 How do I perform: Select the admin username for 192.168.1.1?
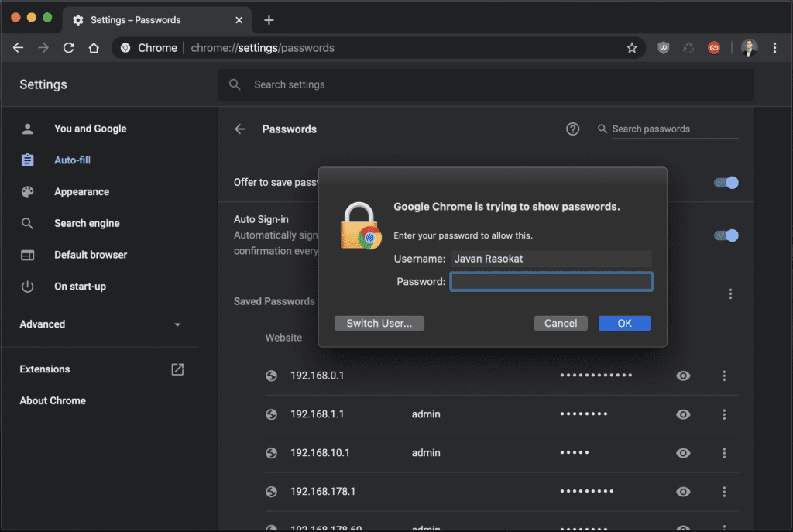point(426,414)
